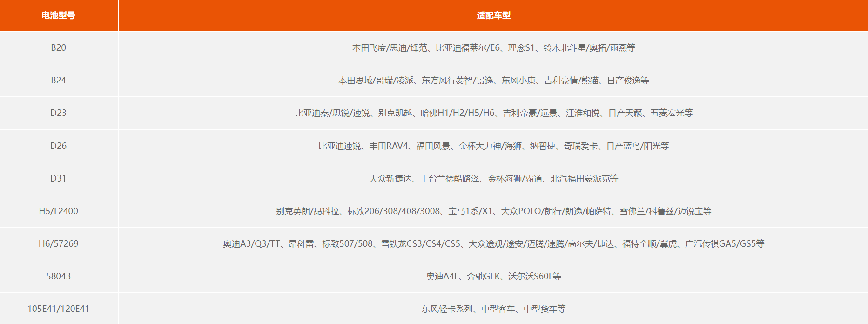Click the row text starting with 比亚迪秦/思锐/速锐
Screen dimensions: 868x324
(493, 113)
